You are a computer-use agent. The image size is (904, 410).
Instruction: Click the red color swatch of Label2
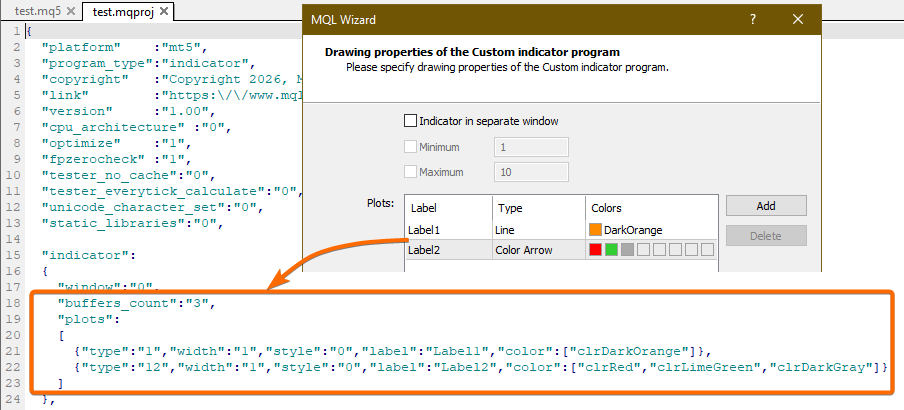(596, 250)
